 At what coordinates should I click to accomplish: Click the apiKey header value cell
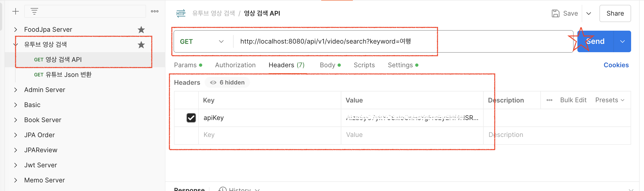tap(412, 118)
